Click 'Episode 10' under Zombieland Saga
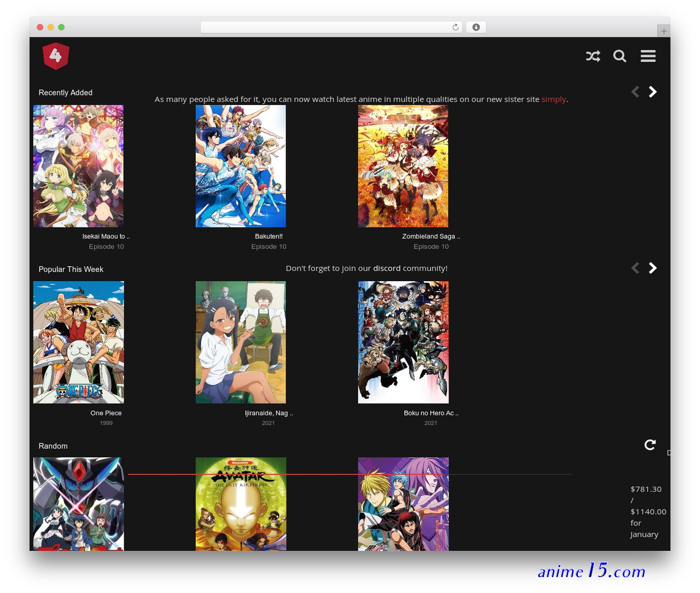700x593 pixels. (431, 247)
